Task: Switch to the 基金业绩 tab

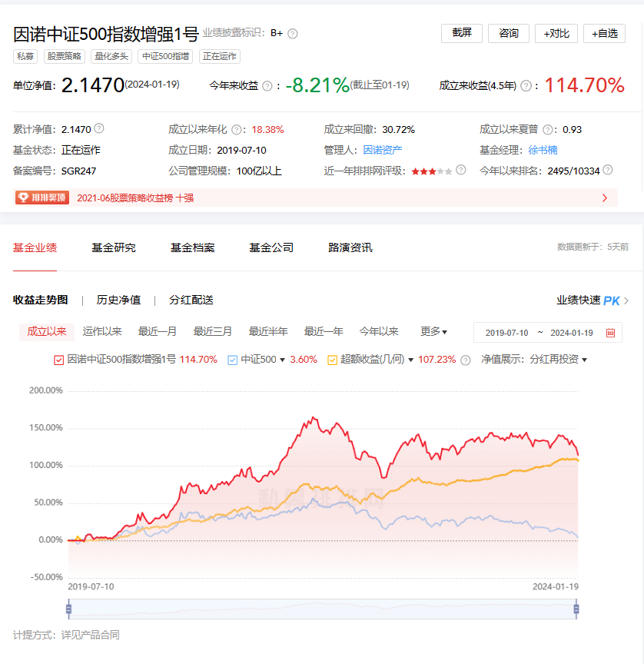Action: [35, 247]
